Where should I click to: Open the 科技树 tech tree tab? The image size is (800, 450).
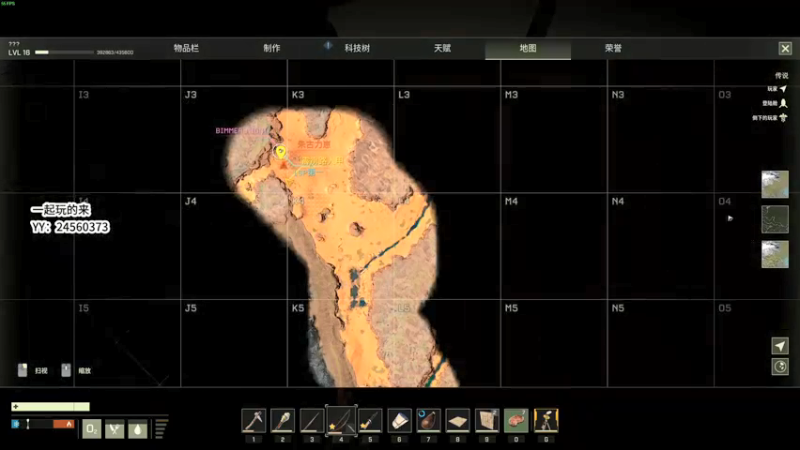(x=357, y=48)
